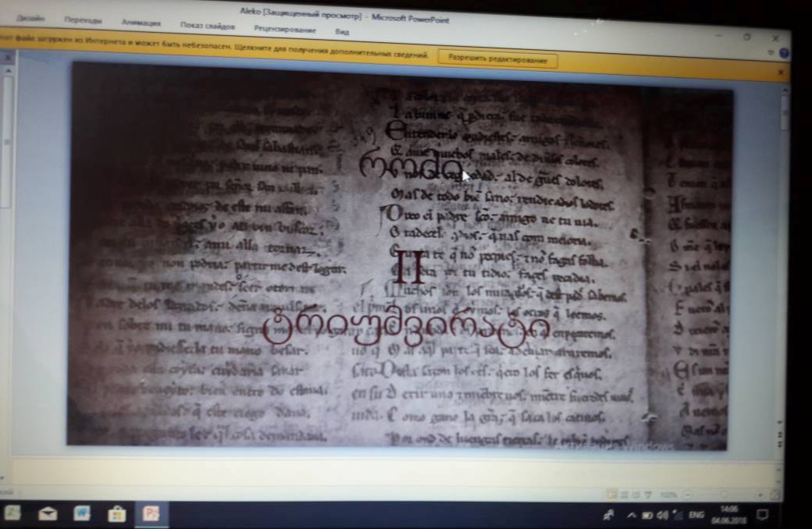Show hidden system tray icons
Screen dimensions: 812x529
click(632, 515)
